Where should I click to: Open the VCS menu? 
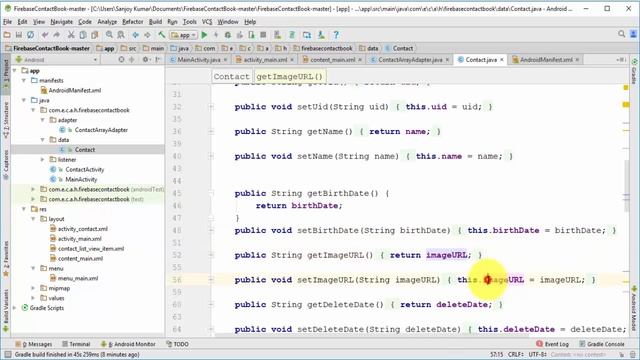click(207, 22)
